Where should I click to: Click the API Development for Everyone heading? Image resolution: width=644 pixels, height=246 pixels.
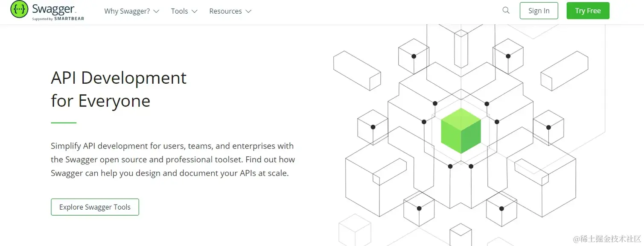pos(119,89)
